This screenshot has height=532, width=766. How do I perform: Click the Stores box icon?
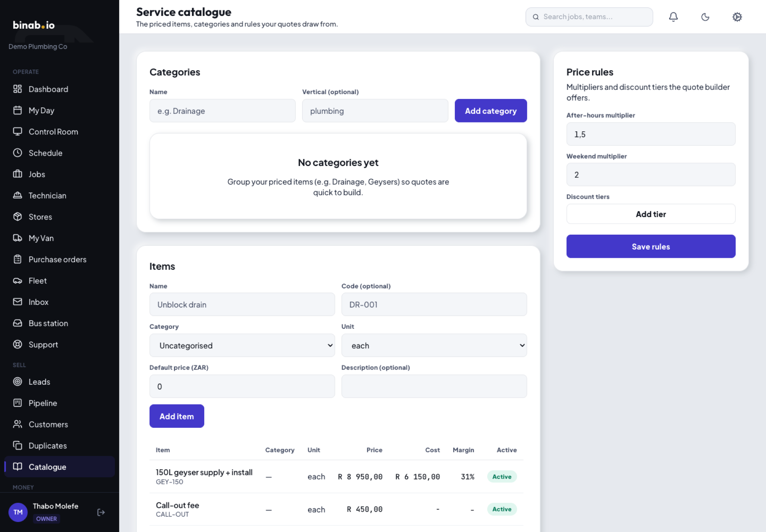[x=18, y=217]
